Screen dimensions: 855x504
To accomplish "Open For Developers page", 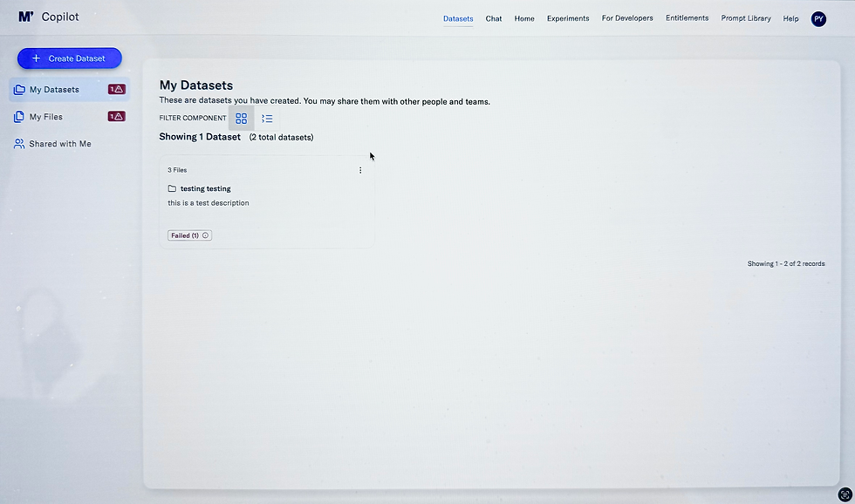I will pyautogui.click(x=627, y=18).
